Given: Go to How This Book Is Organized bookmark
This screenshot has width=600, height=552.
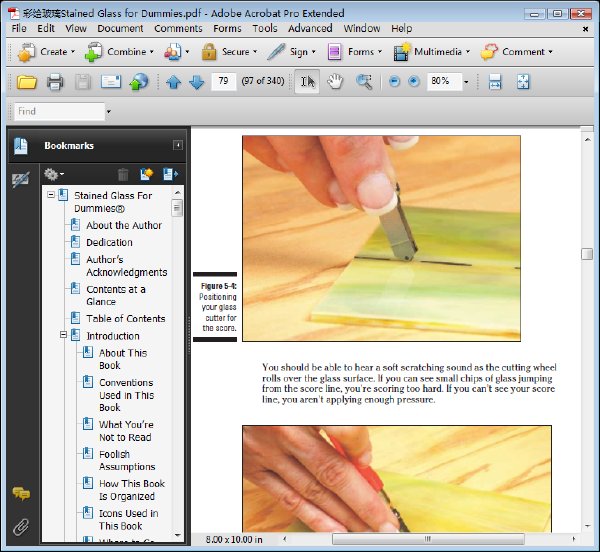Looking at the screenshot, I should coord(132,490).
